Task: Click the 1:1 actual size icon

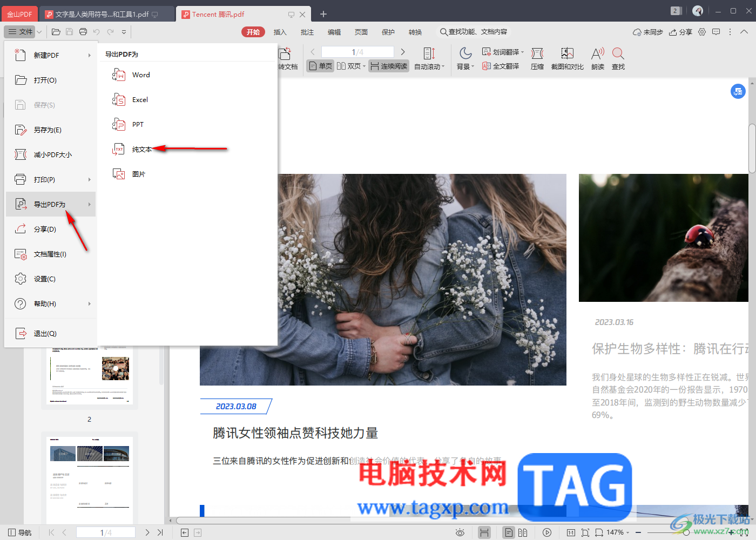Action: click(x=571, y=532)
